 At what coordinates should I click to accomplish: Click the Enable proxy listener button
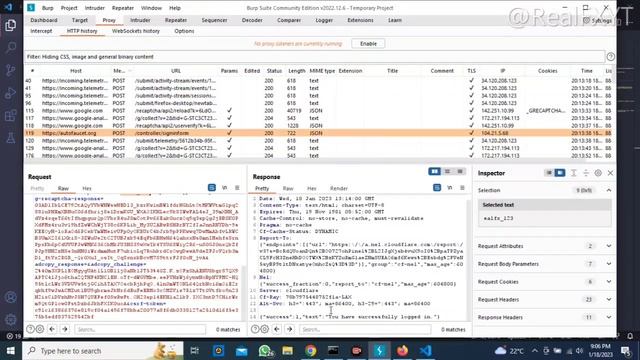coord(368,44)
